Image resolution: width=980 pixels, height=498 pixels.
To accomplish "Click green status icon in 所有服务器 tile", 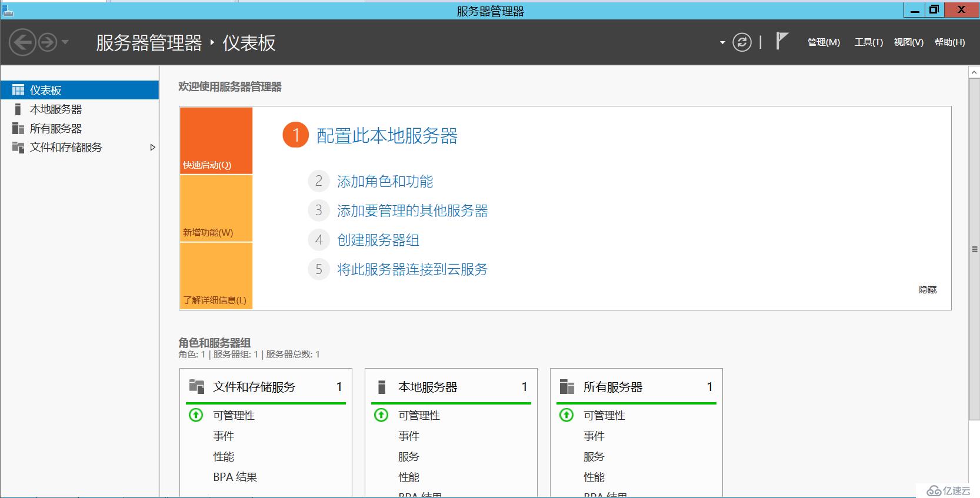I will [566, 415].
